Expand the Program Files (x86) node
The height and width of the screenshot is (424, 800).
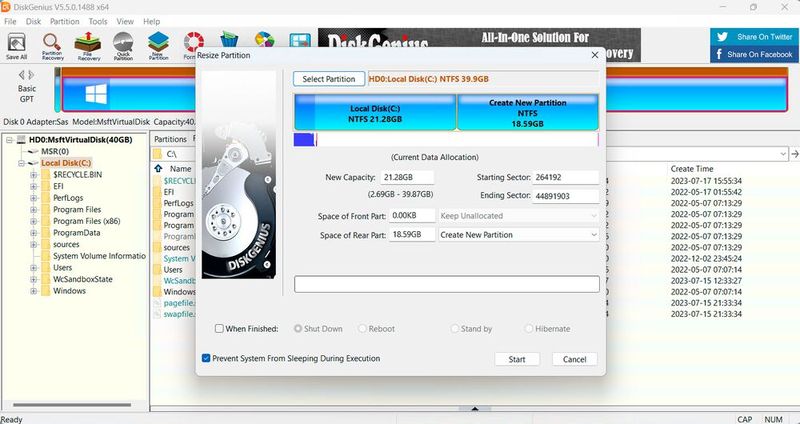pos(34,221)
